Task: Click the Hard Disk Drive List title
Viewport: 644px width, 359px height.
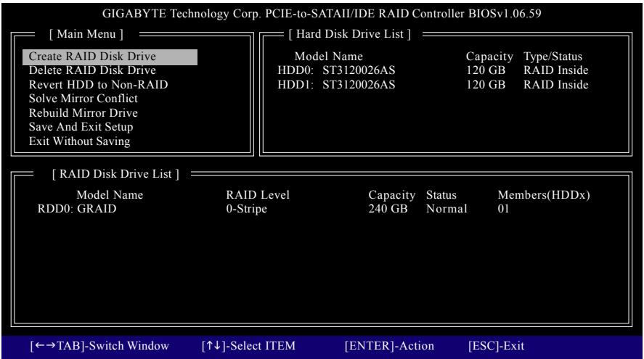Action: pos(349,34)
